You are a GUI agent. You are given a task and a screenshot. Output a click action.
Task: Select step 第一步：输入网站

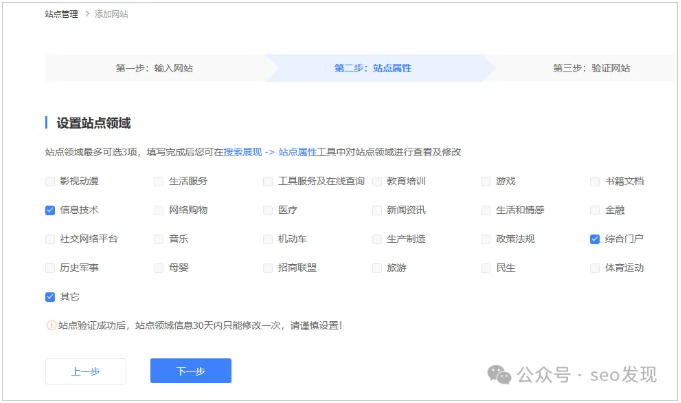[x=154, y=68]
